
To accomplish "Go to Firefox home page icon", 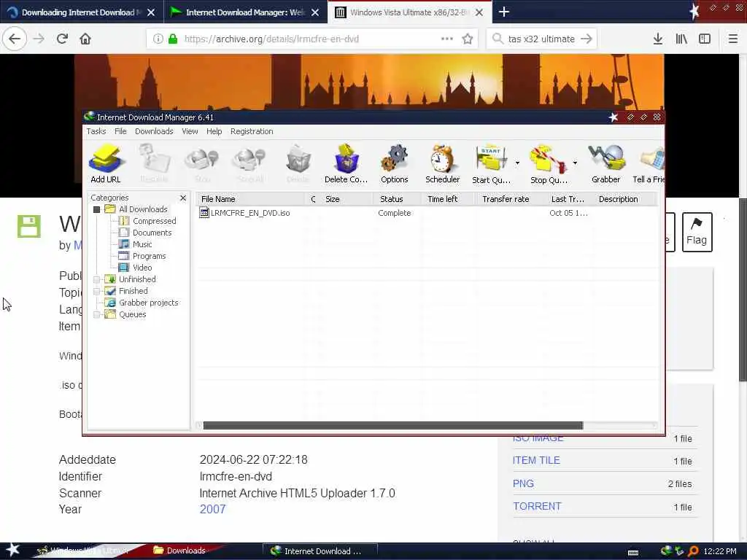I will (85, 39).
